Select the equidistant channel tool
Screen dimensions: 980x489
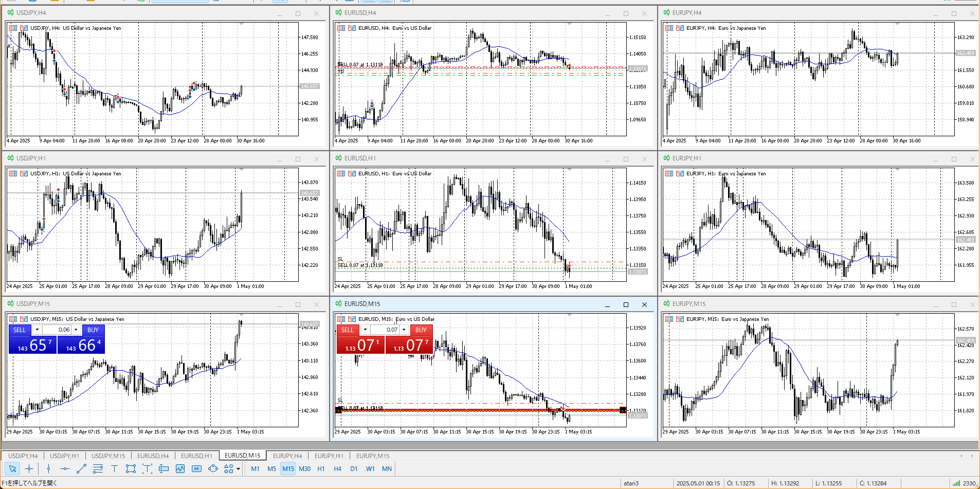98,468
